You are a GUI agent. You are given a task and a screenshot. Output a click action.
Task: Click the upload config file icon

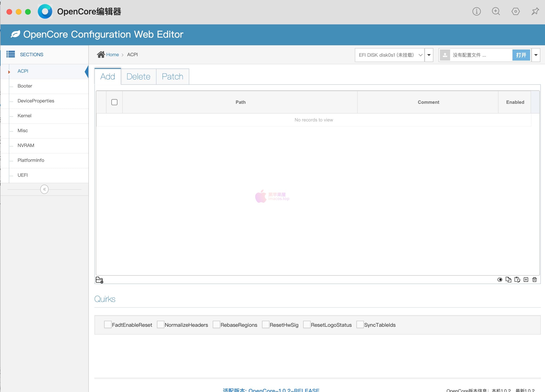click(x=445, y=55)
